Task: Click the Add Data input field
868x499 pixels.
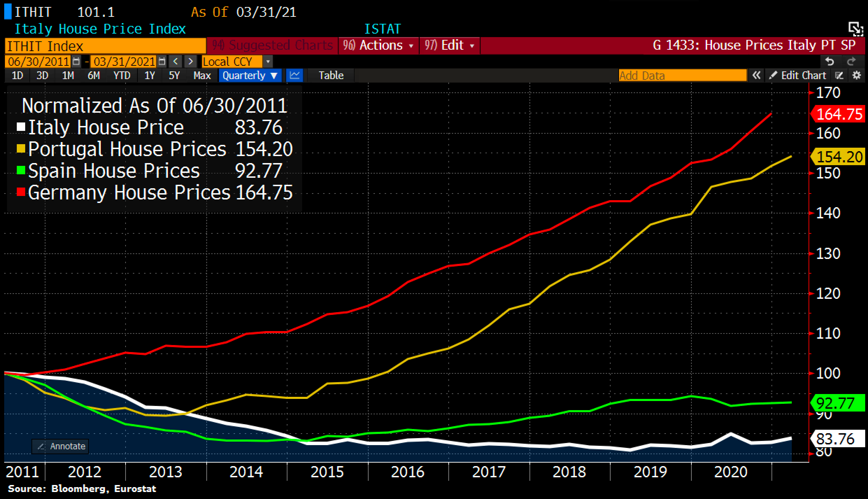Action: (682, 75)
